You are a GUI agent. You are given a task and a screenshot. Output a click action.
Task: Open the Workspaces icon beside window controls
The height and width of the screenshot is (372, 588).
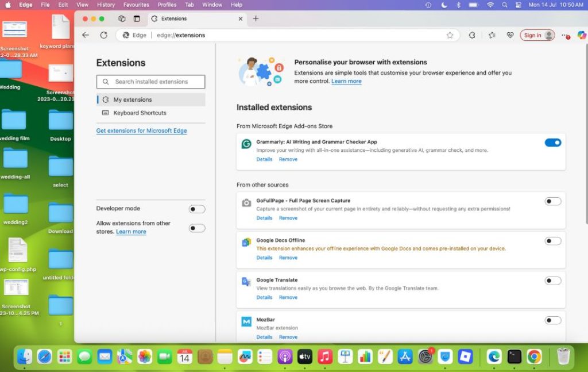tap(122, 18)
